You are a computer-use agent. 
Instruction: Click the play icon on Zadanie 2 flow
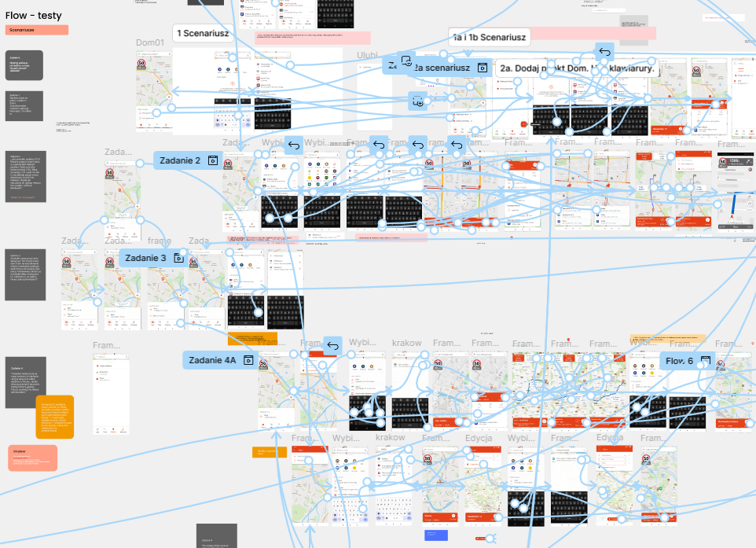212,160
